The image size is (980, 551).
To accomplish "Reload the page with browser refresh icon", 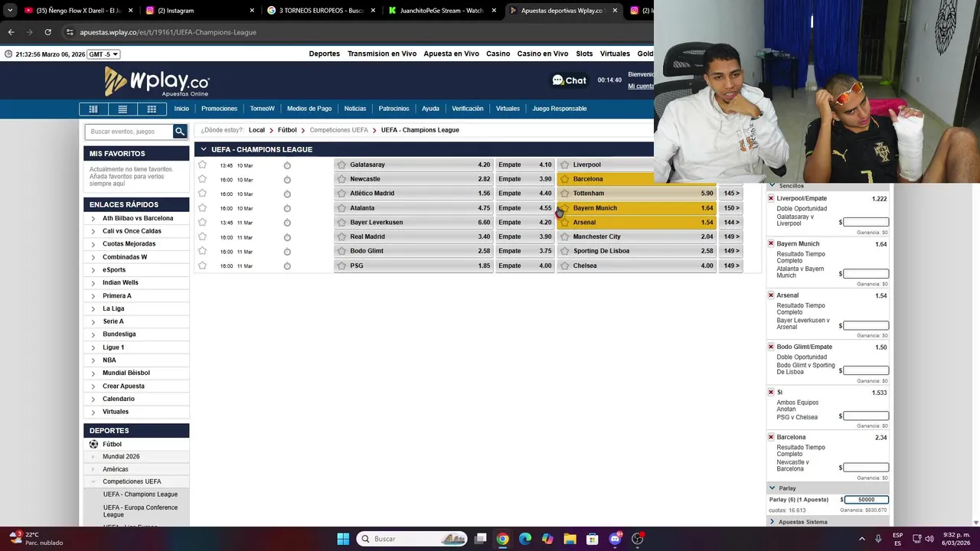I will [47, 32].
